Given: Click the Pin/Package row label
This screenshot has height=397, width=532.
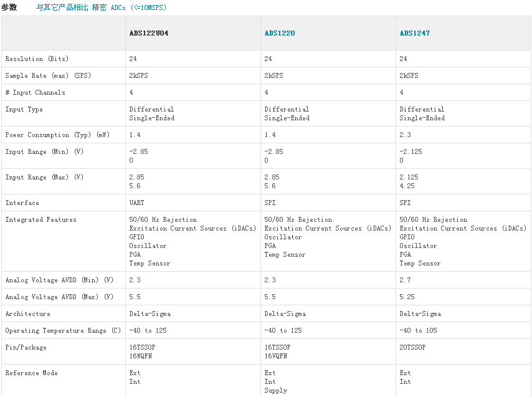Looking at the screenshot, I should pos(26,347).
